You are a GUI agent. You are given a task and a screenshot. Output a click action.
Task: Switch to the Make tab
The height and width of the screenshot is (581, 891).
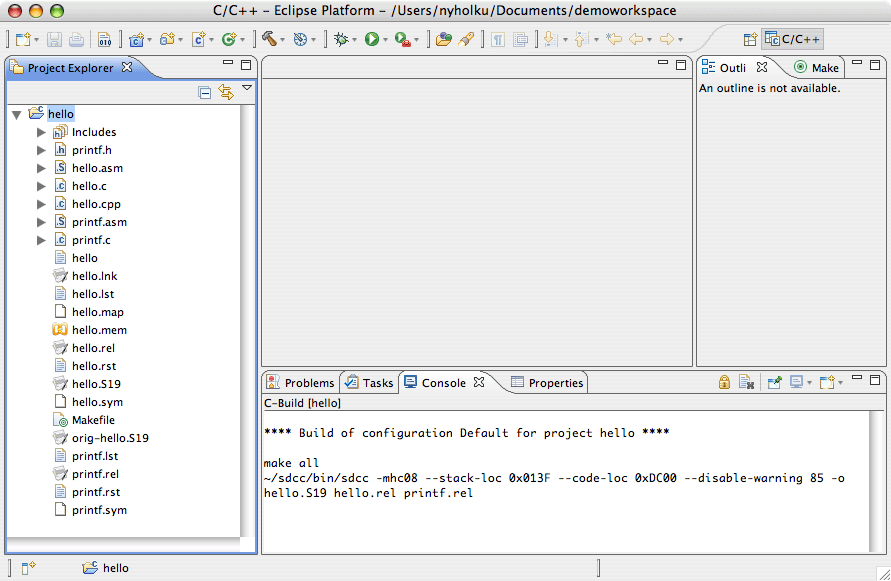point(817,68)
